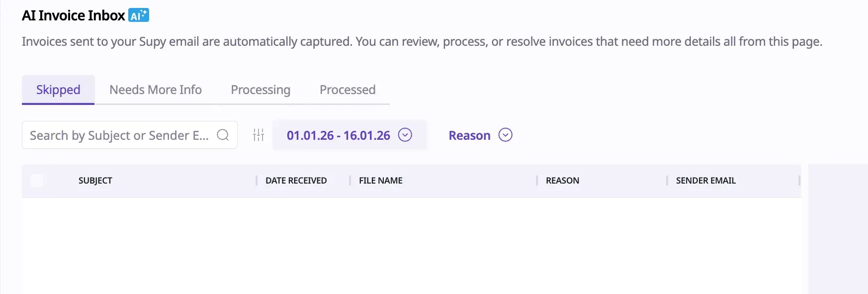Click the Reason column header
The height and width of the screenshot is (294, 868).
(562, 181)
